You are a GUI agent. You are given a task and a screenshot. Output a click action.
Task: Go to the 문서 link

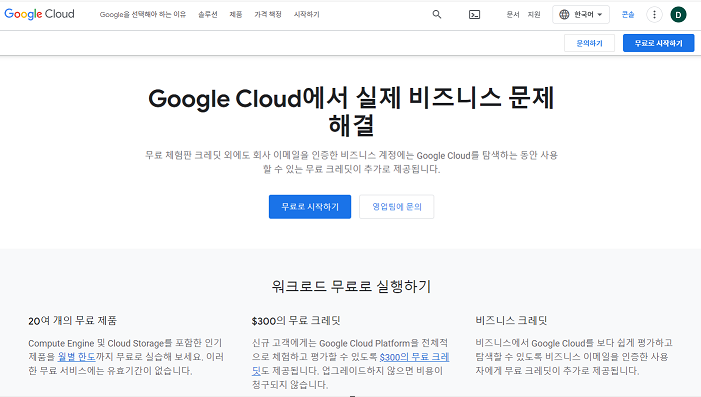513,14
